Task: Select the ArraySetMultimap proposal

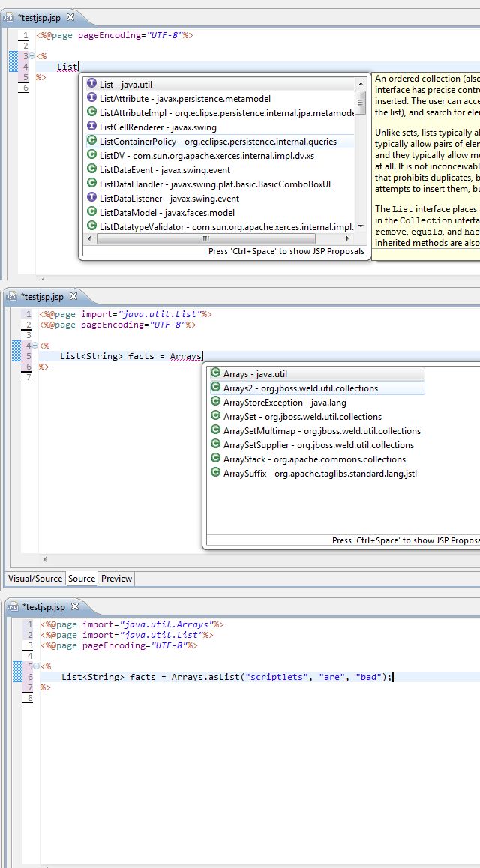Action: (317, 431)
